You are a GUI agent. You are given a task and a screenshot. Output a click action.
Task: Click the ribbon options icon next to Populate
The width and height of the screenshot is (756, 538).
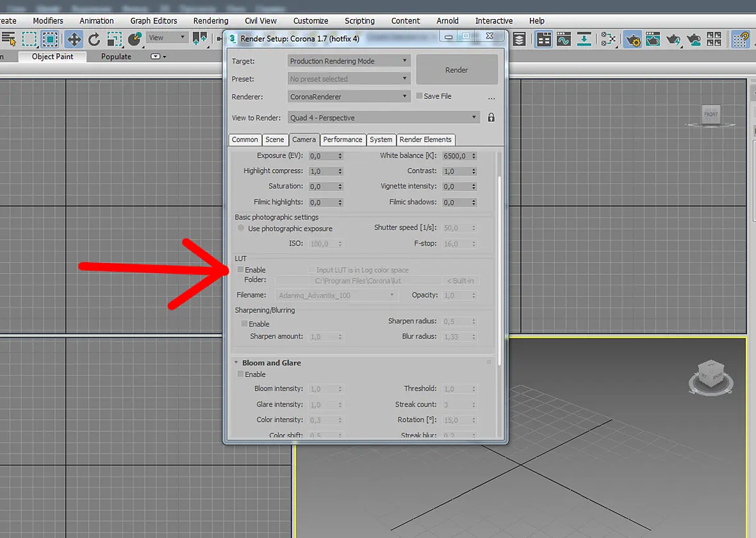pyautogui.click(x=155, y=56)
